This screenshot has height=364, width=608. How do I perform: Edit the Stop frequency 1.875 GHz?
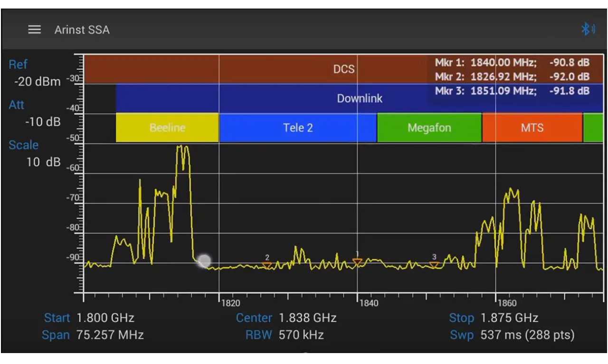(509, 318)
